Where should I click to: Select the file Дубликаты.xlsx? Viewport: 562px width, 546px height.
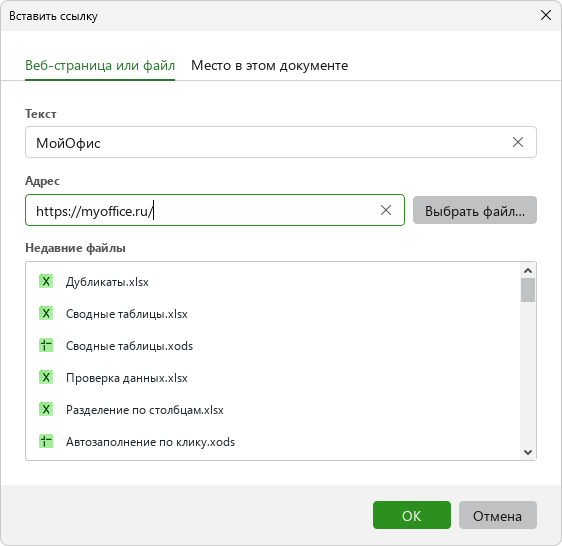(x=273, y=282)
